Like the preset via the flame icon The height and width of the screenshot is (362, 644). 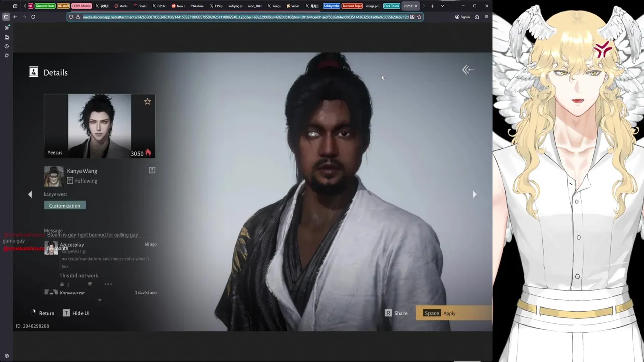[x=148, y=153]
